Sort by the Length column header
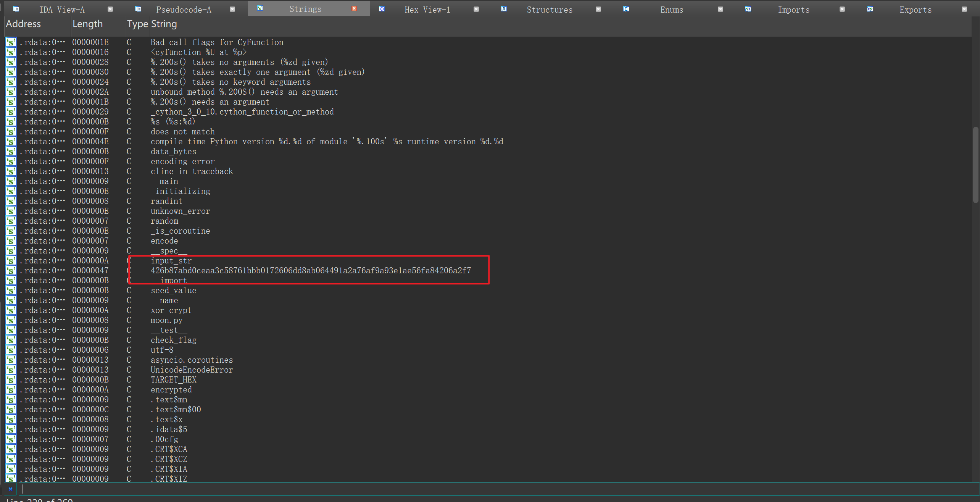980x502 pixels. click(87, 24)
